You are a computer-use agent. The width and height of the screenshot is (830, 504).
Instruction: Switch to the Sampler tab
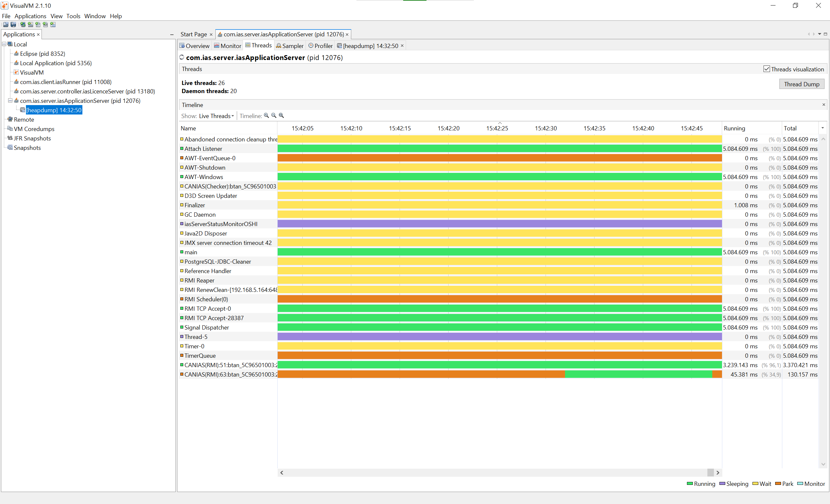tap(290, 45)
